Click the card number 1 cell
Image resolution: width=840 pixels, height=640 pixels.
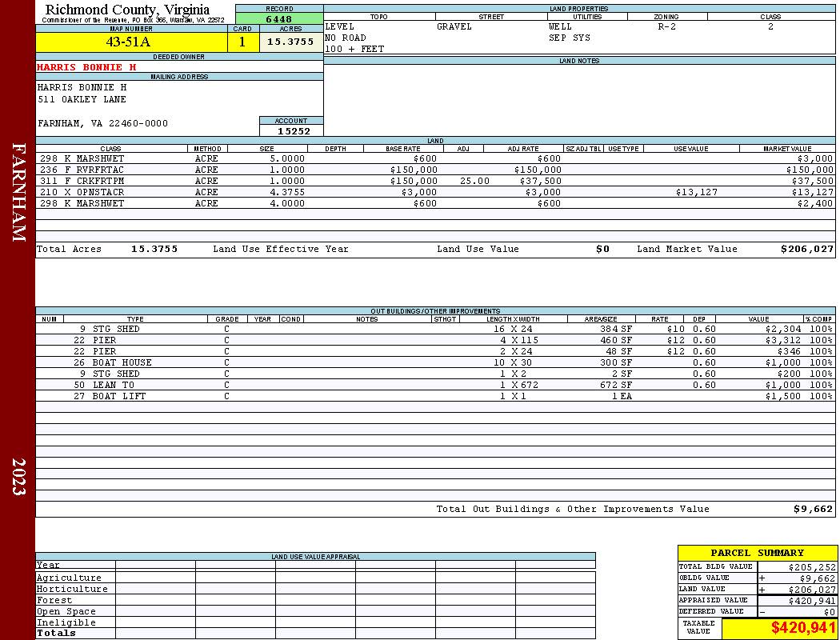242,42
